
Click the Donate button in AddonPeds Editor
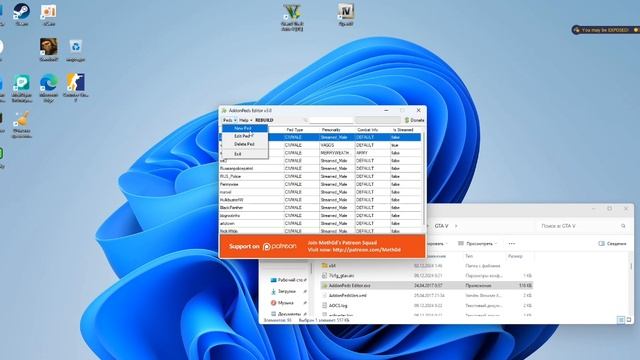414,120
